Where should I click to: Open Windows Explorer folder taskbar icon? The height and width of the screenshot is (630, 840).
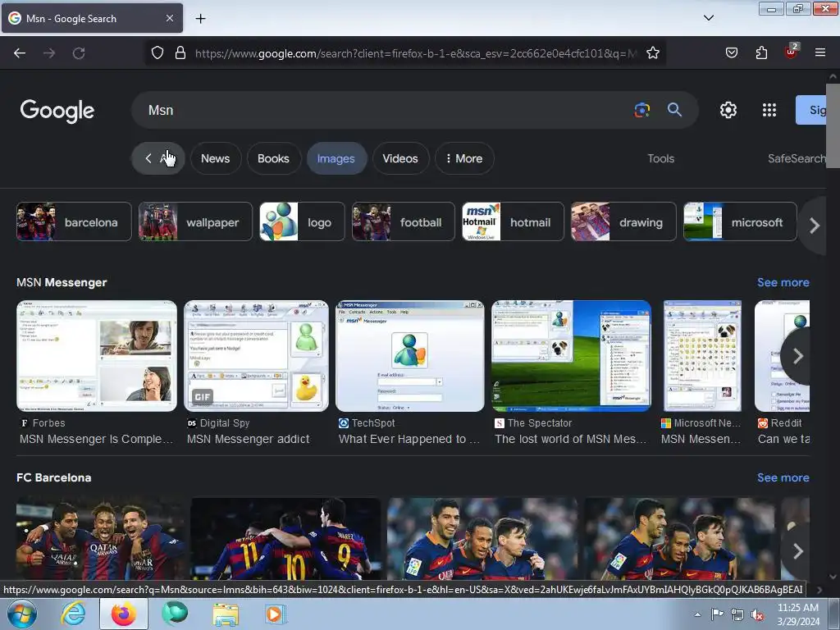tap(226, 614)
